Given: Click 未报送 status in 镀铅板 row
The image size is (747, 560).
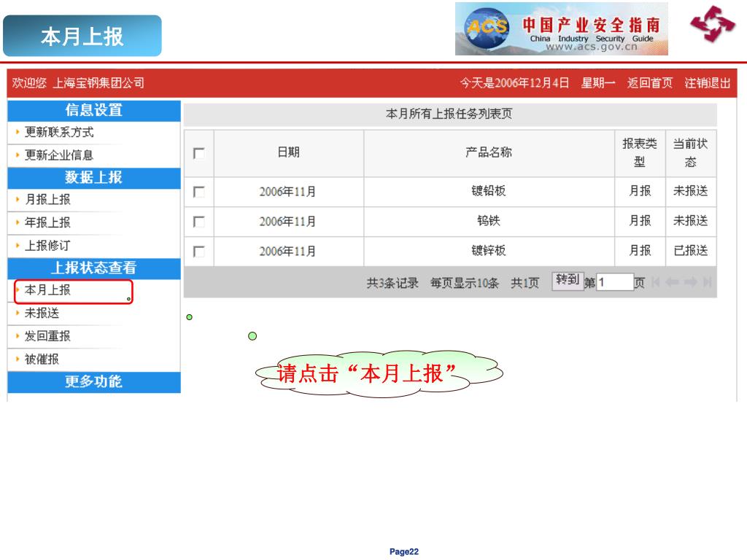Looking at the screenshot, I should pos(691,192).
